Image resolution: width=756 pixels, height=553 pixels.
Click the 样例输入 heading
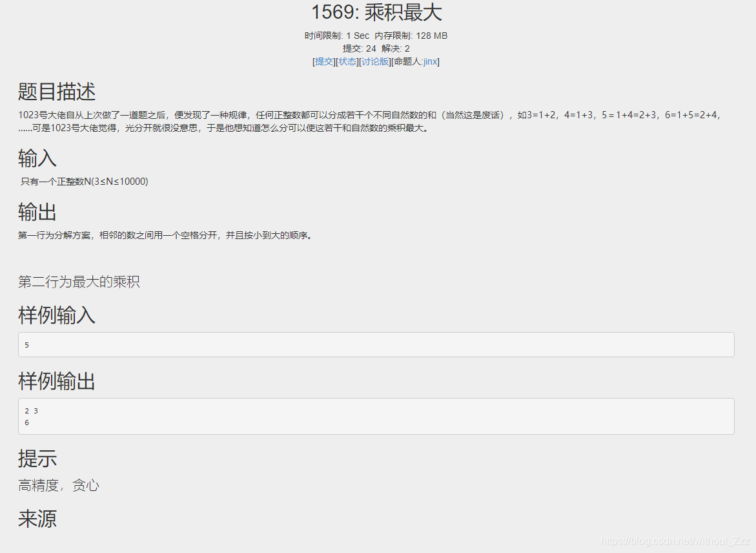[x=57, y=316]
